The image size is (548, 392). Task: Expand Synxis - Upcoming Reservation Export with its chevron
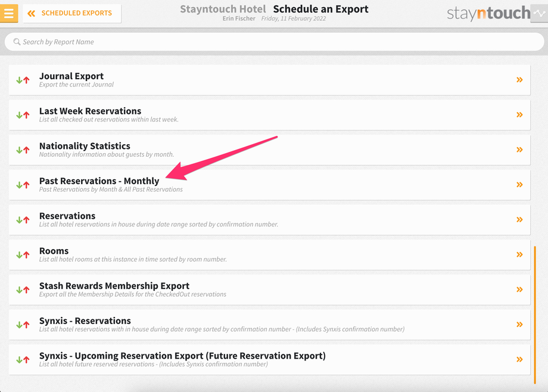pyautogui.click(x=519, y=359)
